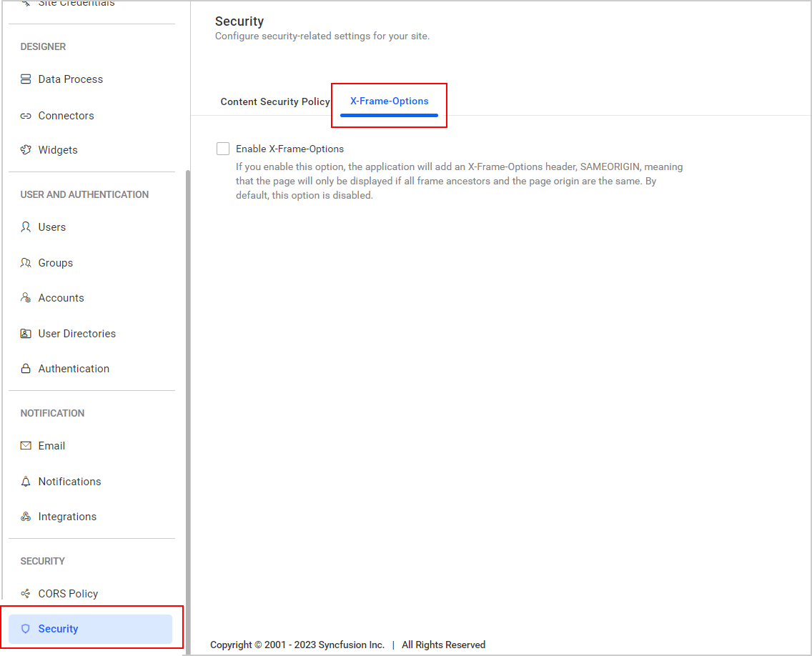
Task: Switch to the Content Security Policy tab
Action: pos(274,101)
